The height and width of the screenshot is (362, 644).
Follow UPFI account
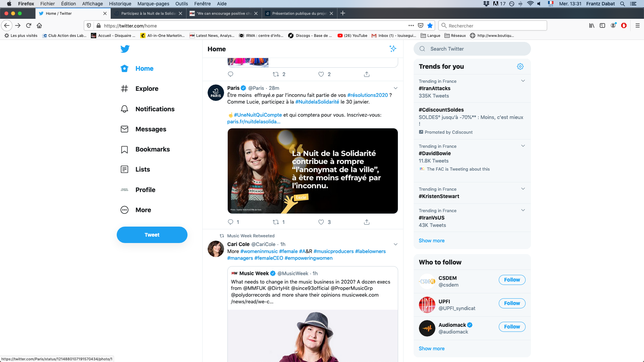pos(512,303)
